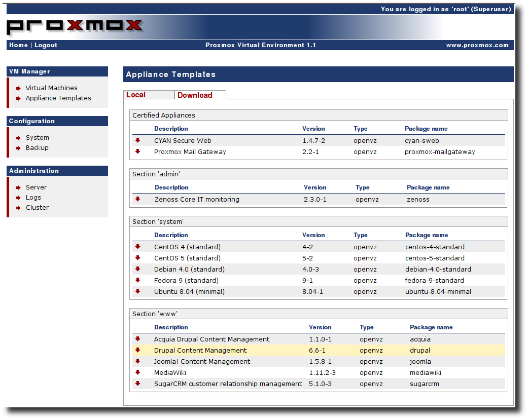Click the red arrow bullet beside Cluster
The height and width of the screenshot is (420, 528).
point(18,208)
